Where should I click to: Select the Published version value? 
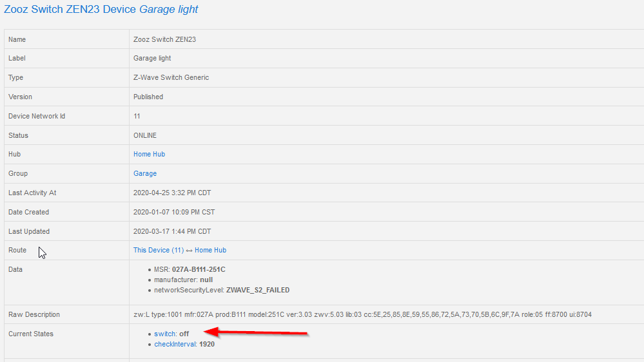[148, 97]
